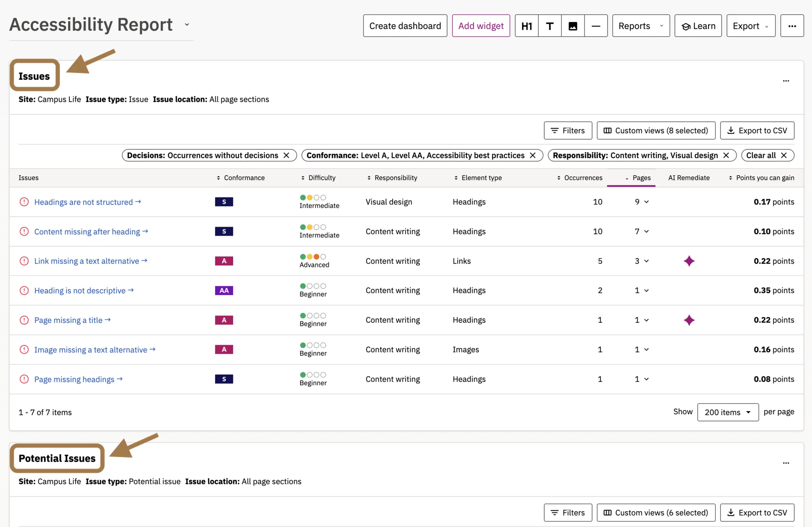
Task: Open Image missing a text alternative issue
Action: click(95, 349)
